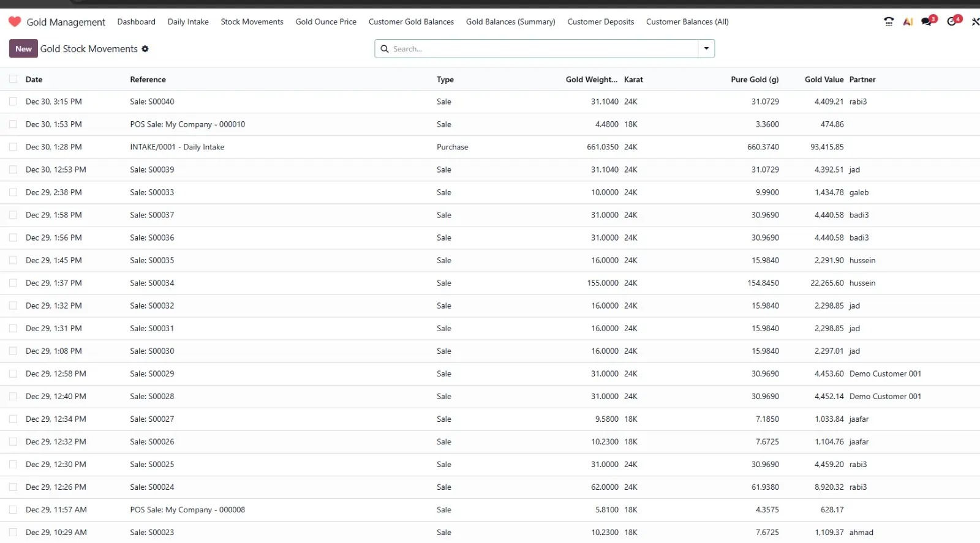Image resolution: width=980 pixels, height=543 pixels.
Task: Toggle the select-all checkbox in header
Action: click(13, 79)
